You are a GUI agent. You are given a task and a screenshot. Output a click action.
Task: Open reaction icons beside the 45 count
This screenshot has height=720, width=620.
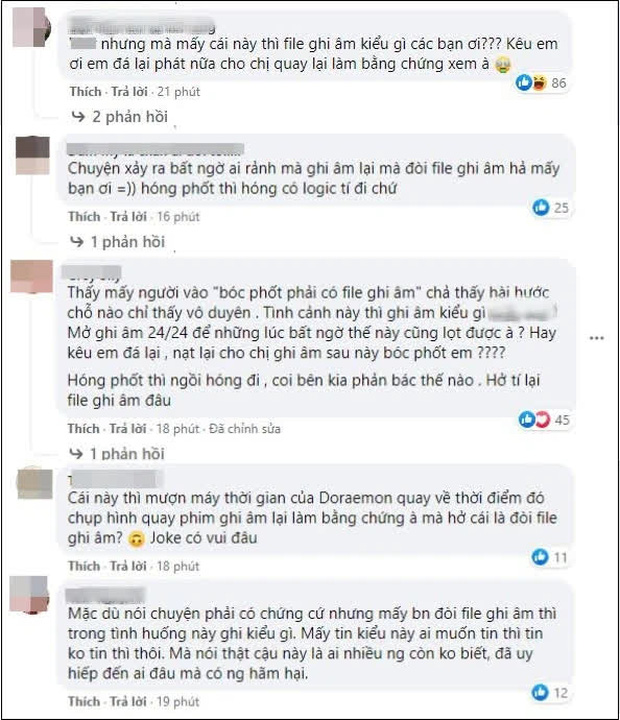[x=534, y=419]
